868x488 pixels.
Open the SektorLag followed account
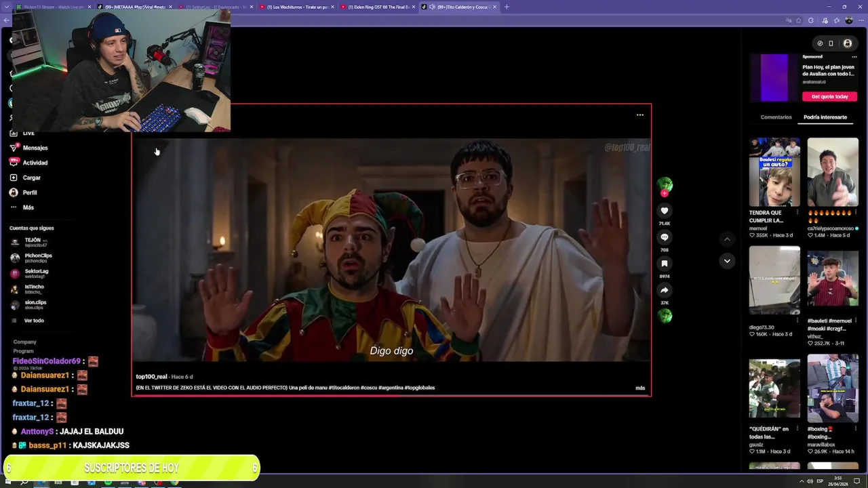[30, 273]
